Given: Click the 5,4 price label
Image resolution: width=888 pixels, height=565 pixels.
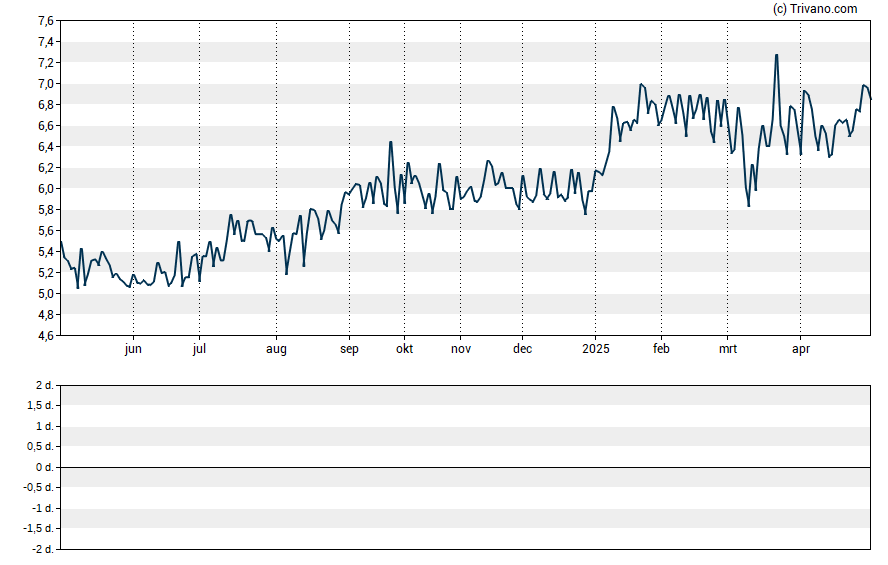Looking at the screenshot, I should 45,252.
